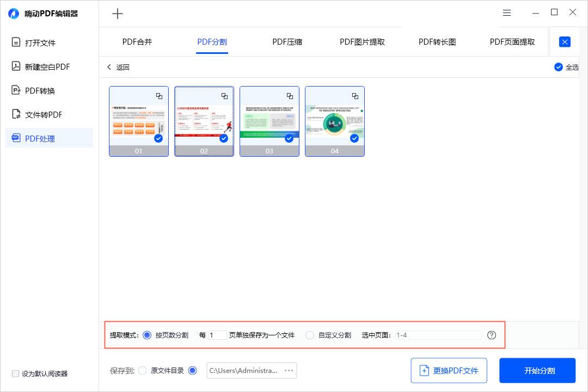
Task: Select the 原文件目录 radio button
Action: (x=142, y=371)
